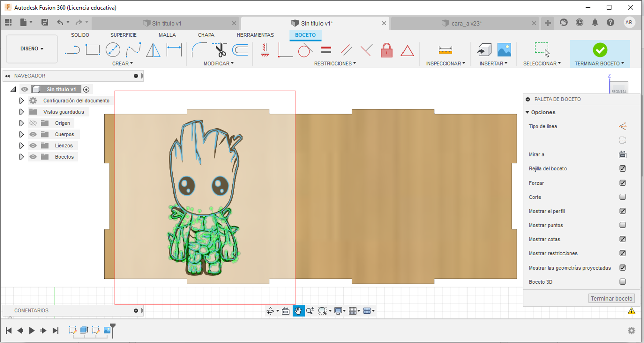Click the green Terminar Boceto checkmark
This screenshot has width=644, height=343.
(600, 50)
